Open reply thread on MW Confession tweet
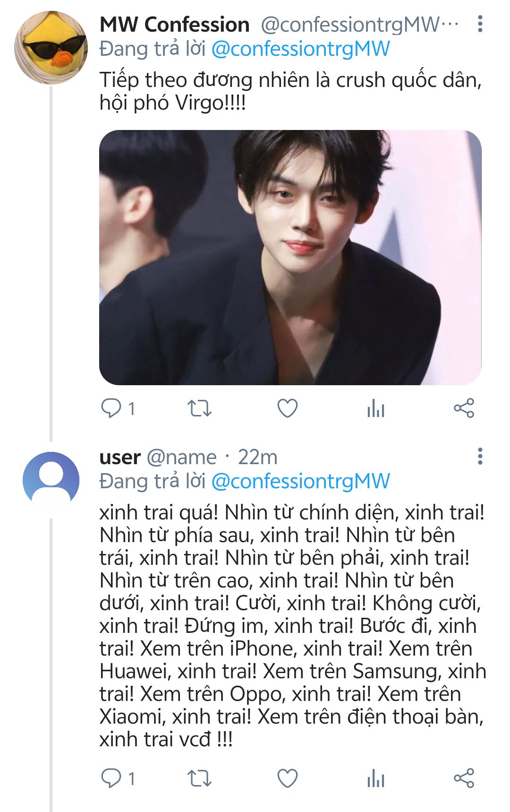This screenshot has width=510, height=812. point(118,408)
